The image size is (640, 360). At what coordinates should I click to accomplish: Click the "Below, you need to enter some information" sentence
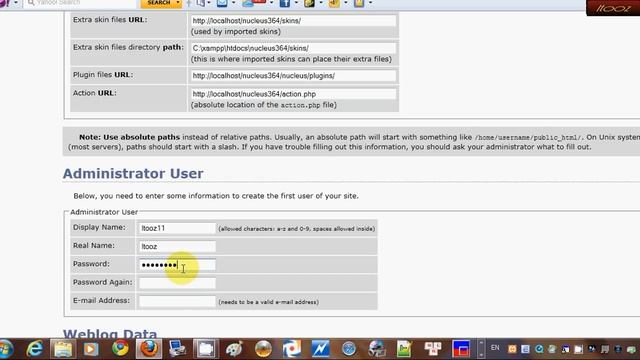216,196
